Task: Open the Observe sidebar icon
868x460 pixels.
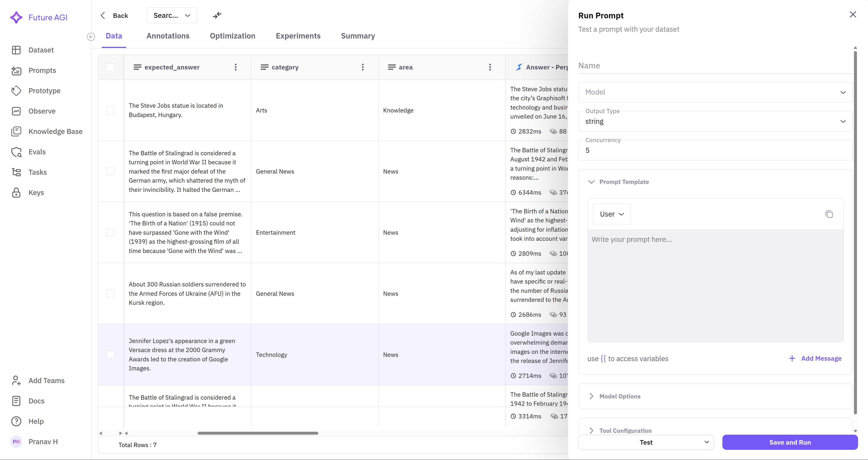Action: [16, 111]
